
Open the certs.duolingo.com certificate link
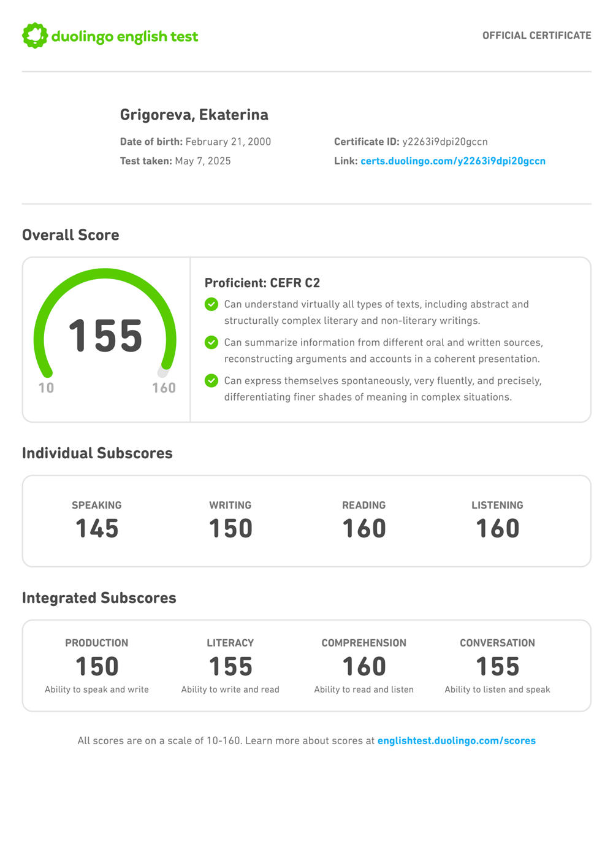(x=453, y=161)
